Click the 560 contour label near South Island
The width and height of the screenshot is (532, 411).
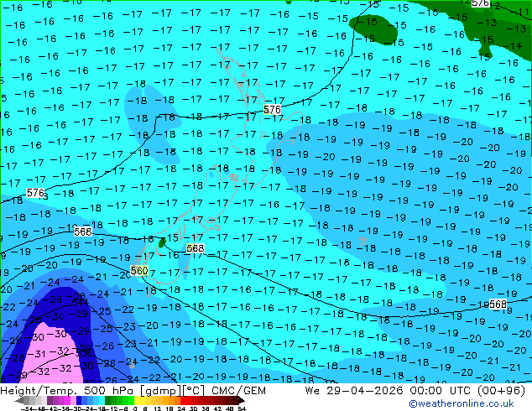tap(139, 271)
